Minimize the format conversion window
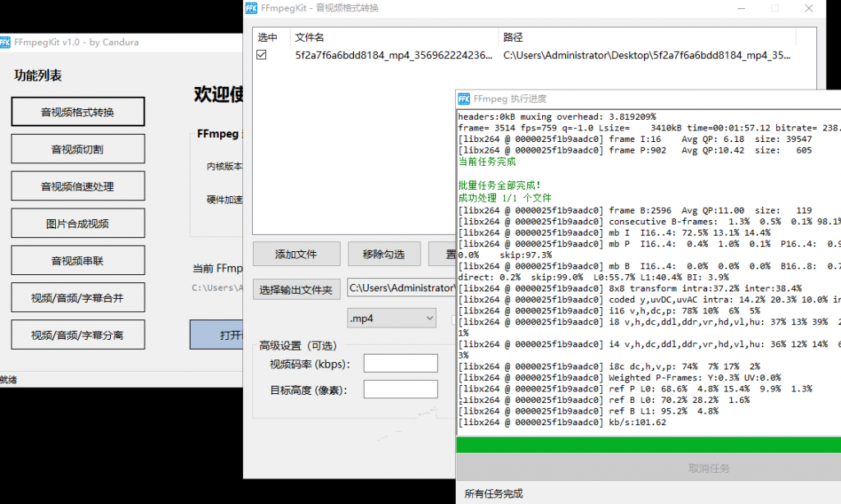The image size is (841, 504). pyautogui.click(x=742, y=8)
